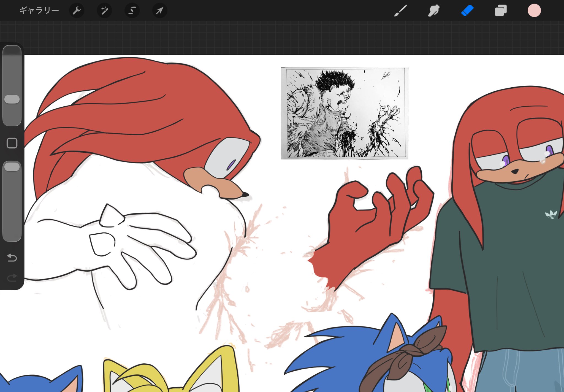Open the Adjustments magic wand menu
The image size is (564, 392).
tap(104, 11)
